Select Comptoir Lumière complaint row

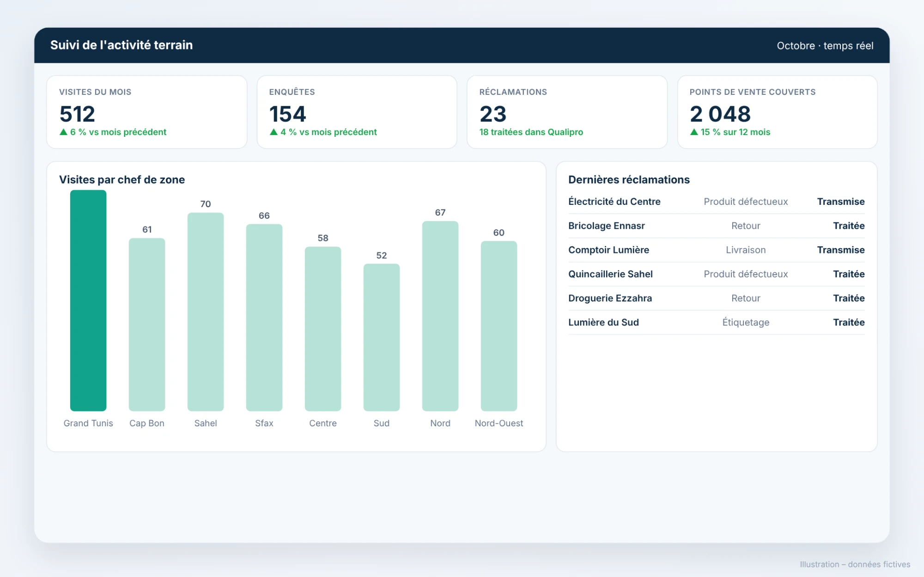pyautogui.click(x=717, y=250)
